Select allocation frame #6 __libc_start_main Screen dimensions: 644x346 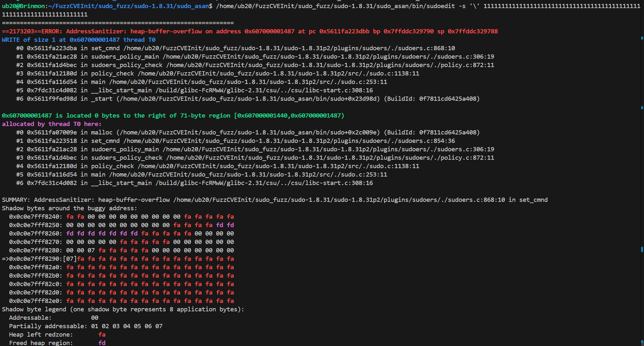click(x=195, y=183)
